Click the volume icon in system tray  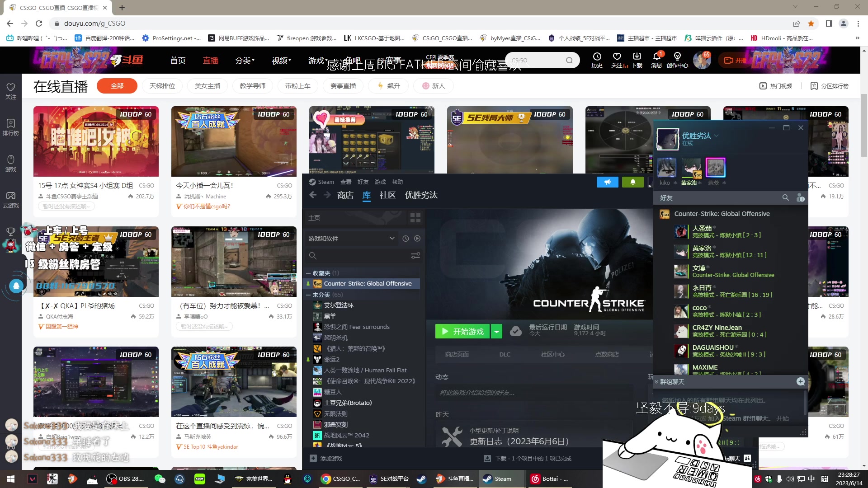click(790, 479)
